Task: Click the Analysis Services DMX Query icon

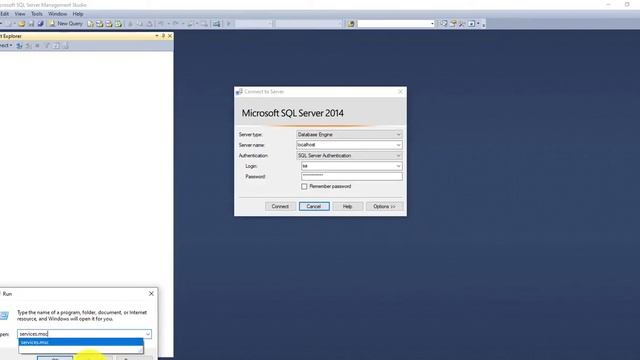Action: pos(109,24)
